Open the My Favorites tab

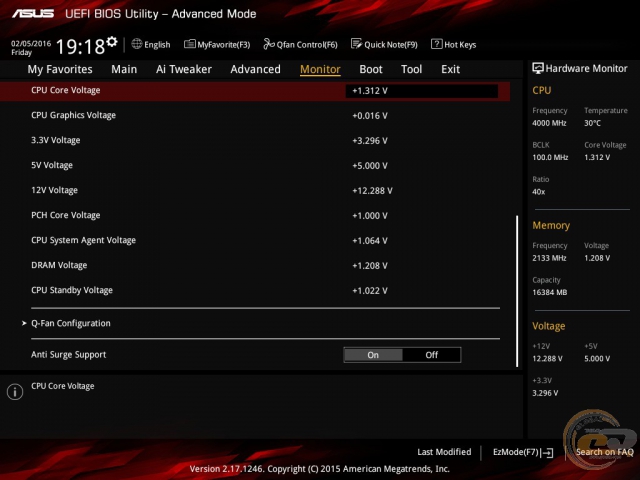click(60, 69)
